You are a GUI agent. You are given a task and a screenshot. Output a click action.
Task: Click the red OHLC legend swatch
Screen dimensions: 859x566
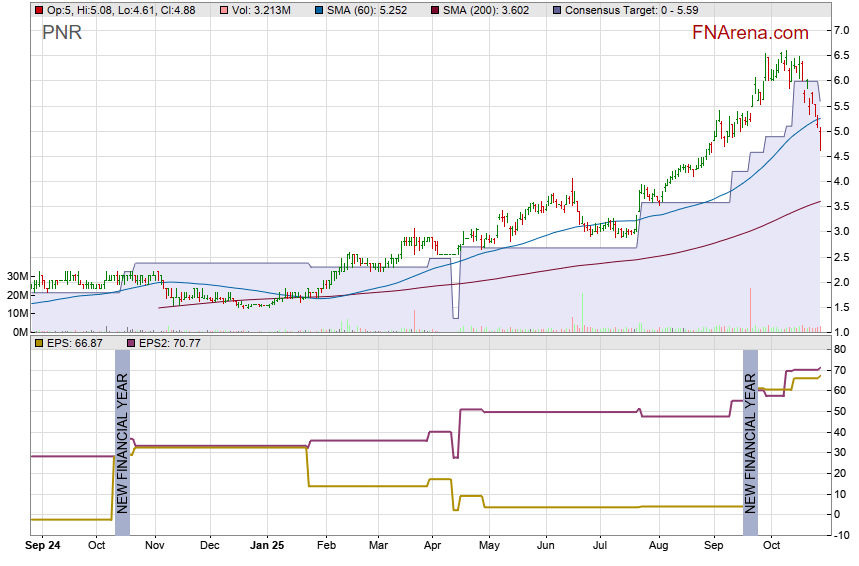[38, 10]
